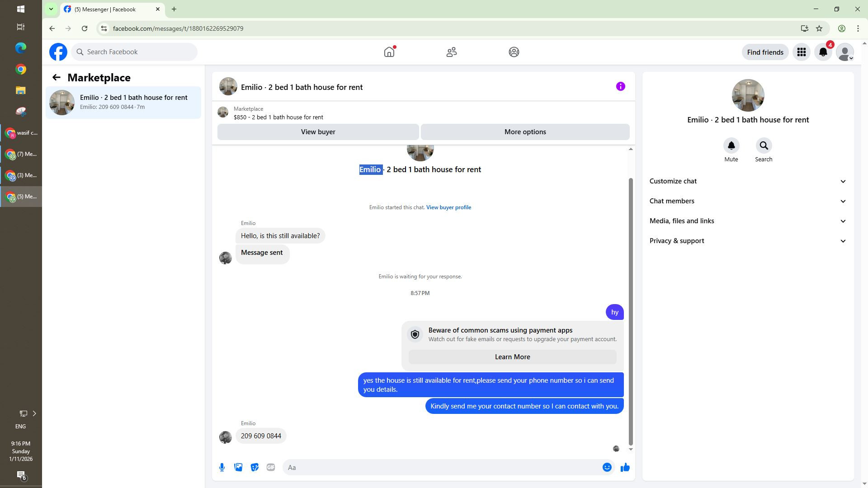Open Task View on the taskbar
The height and width of the screenshot is (488, 868).
click(x=21, y=27)
